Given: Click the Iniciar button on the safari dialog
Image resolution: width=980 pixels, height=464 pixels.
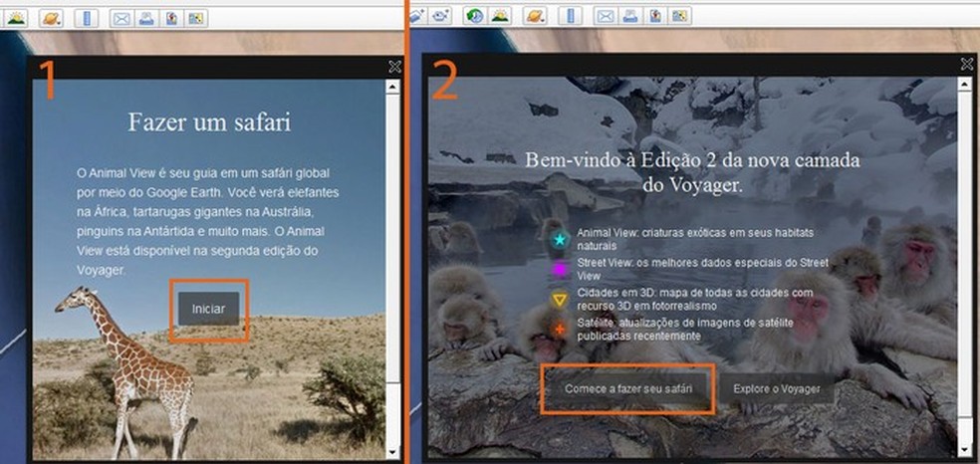Looking at the screenshot, I should tap(209, 309).
